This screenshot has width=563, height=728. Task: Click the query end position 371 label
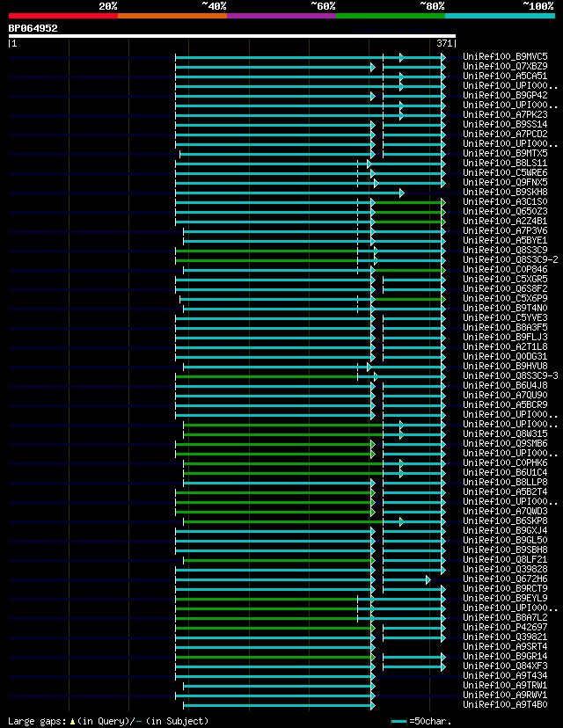446,43
